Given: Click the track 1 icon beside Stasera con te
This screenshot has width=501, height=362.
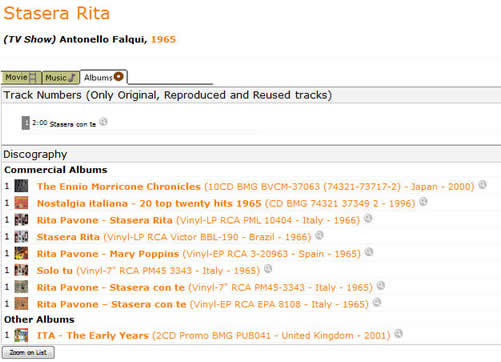Looking at the screenshot, I should pos(26,123).
